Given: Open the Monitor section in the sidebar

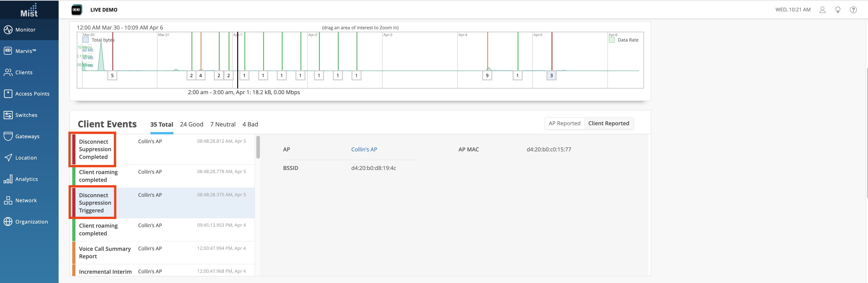Looking at the screenshot, I should [x=25, y=30].
